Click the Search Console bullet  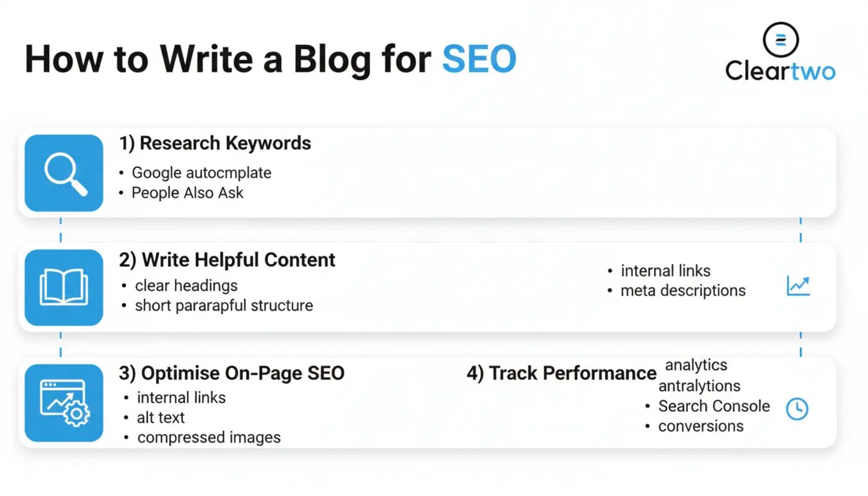point(714,406)
